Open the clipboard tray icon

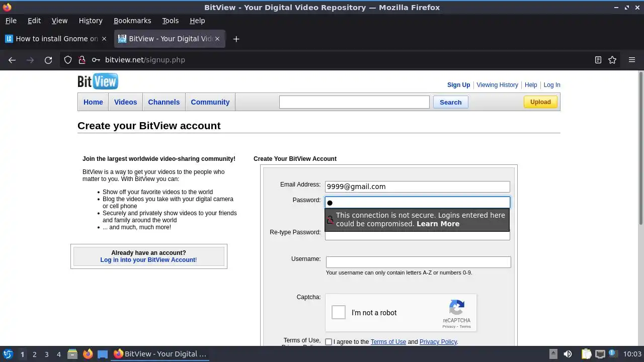coord(586,354)
